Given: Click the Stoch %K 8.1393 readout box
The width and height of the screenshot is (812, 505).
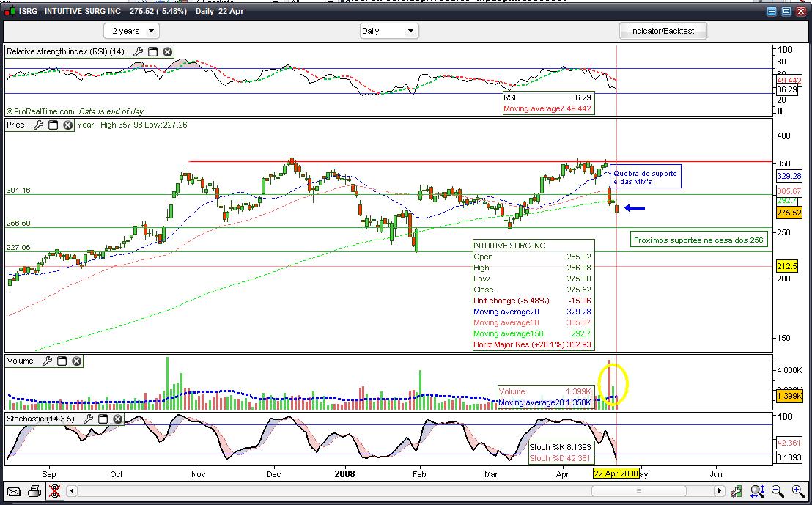Looking at the screenshot, I should [x=561, y=447].
